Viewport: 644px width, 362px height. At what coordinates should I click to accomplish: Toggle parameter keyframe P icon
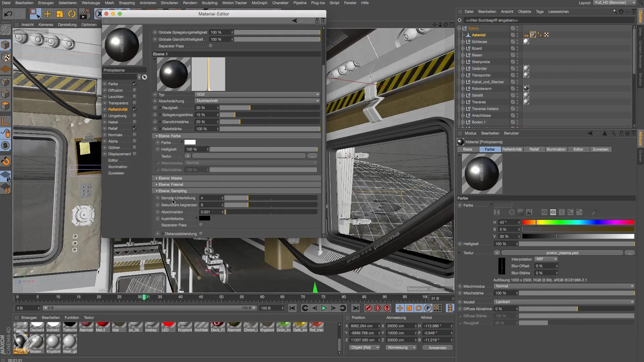pyautogui.click(x=428, y=308)
